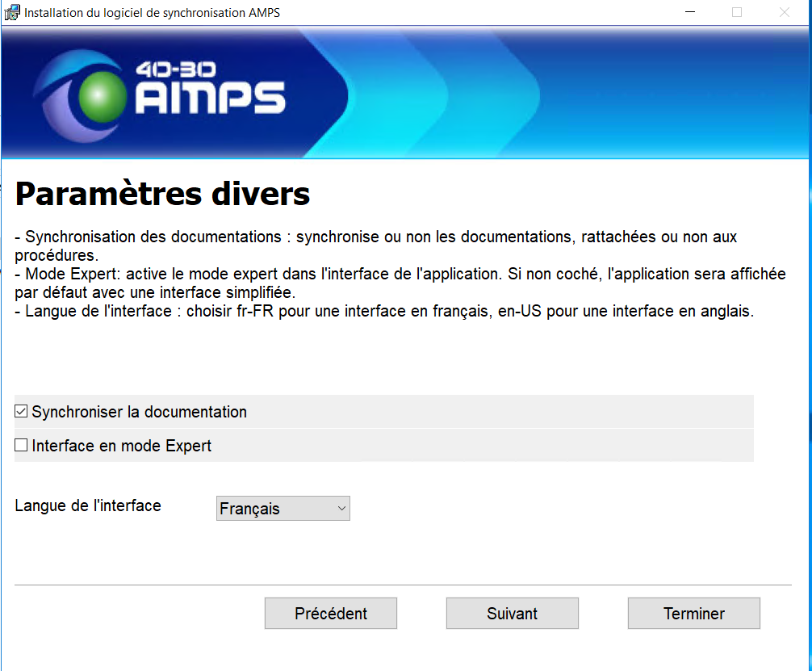Screen dimensions: 812x671
Task: Minimize the installer window
Action: (x=689, y=12)
